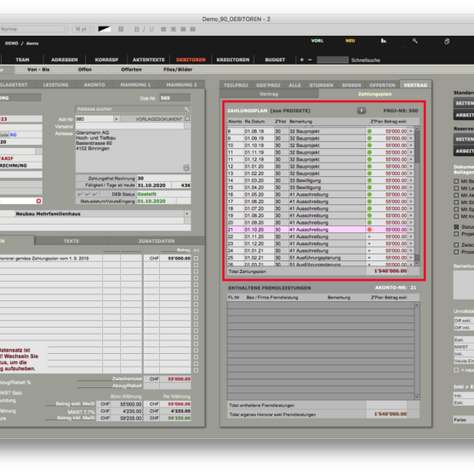This screenshot has width=474, height=474.
Task: Open the BUDGET module tab
Action: tap(275, 60)
